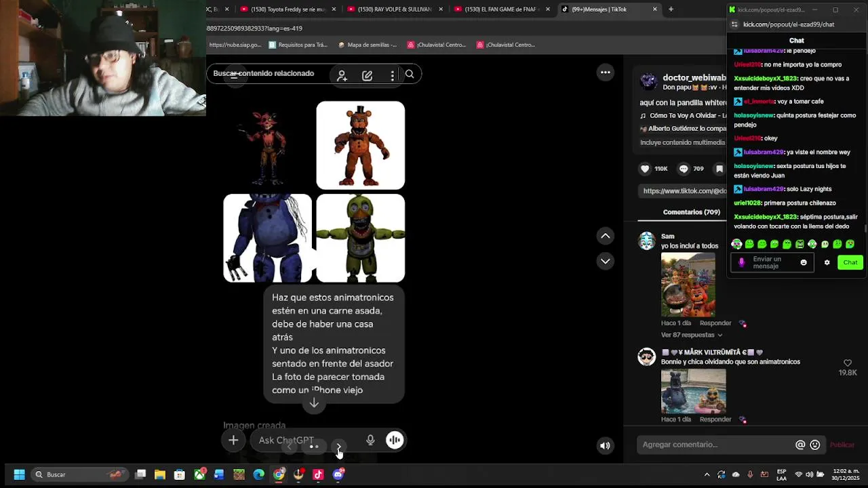Click Enviar un mensaje field in Kick chat
The image size is (868, 488).
tap(772, 262)
